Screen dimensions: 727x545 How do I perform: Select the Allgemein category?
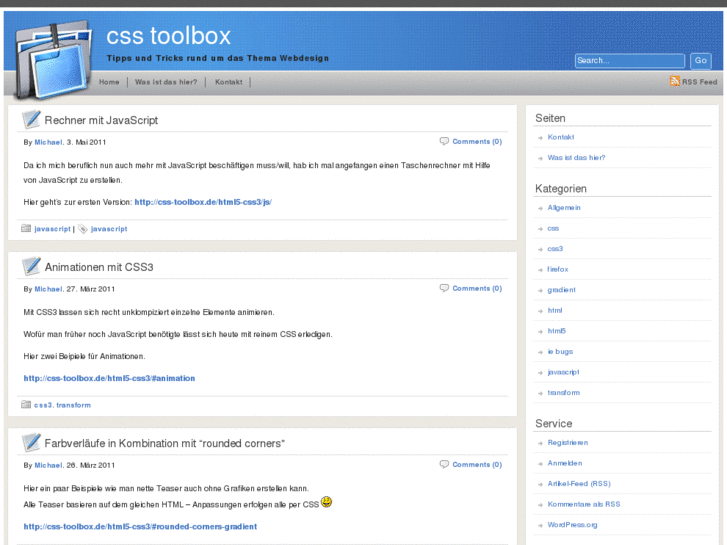point(564,208)
